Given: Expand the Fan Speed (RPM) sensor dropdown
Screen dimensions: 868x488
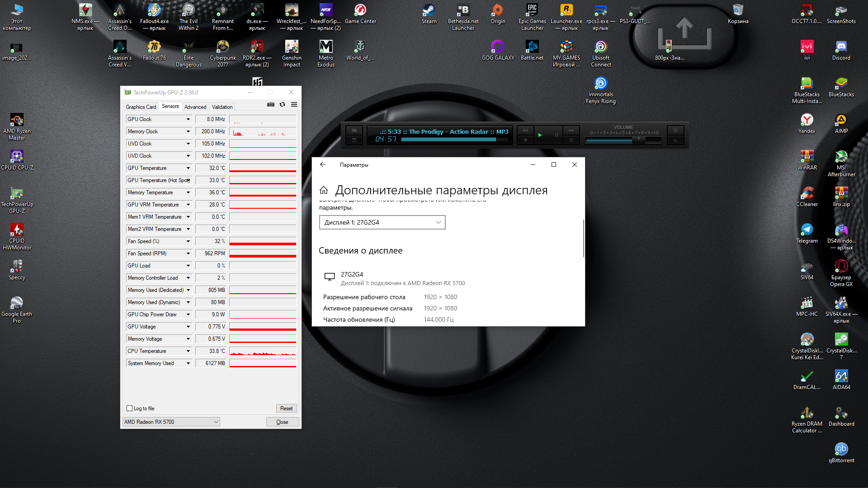Looking at the screenshot, I should tap(188, 253).
